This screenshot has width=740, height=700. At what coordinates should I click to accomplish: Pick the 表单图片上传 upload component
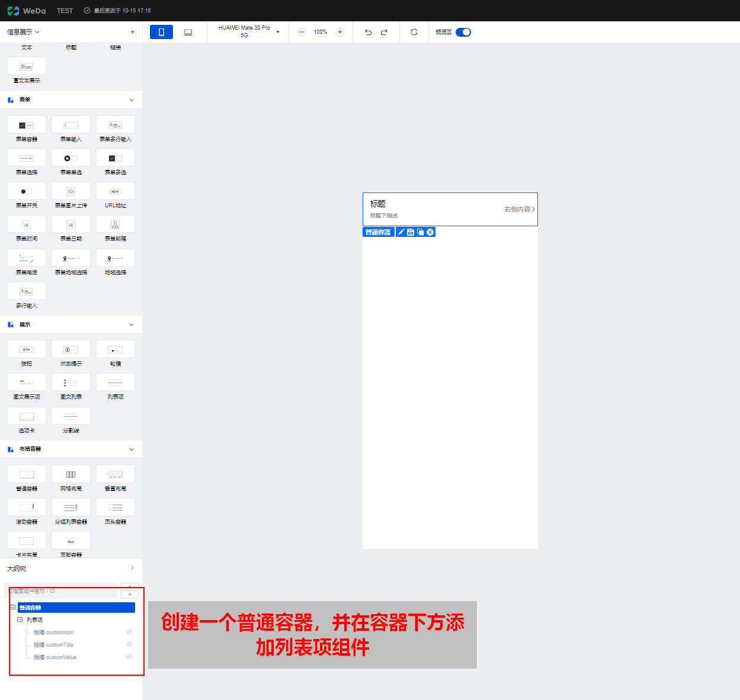pos(71,191)
